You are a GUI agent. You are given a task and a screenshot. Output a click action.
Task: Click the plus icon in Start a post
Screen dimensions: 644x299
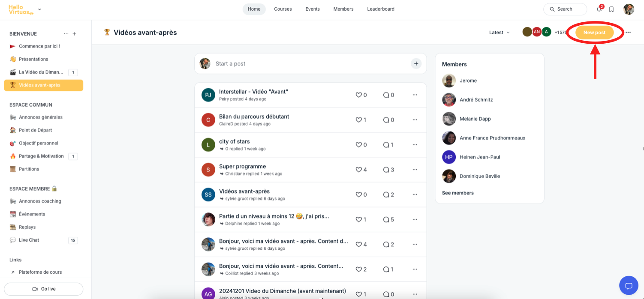pyautogui.click(x=416, y=63)
